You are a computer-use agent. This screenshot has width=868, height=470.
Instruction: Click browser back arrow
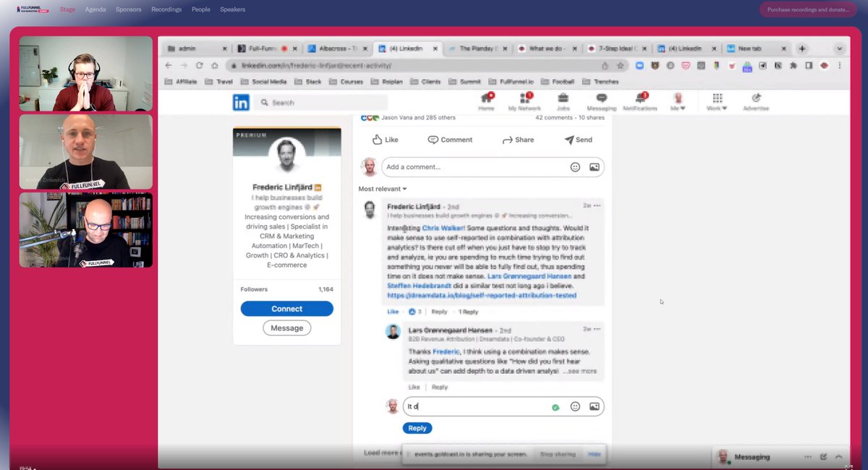(x=169, y=65)
